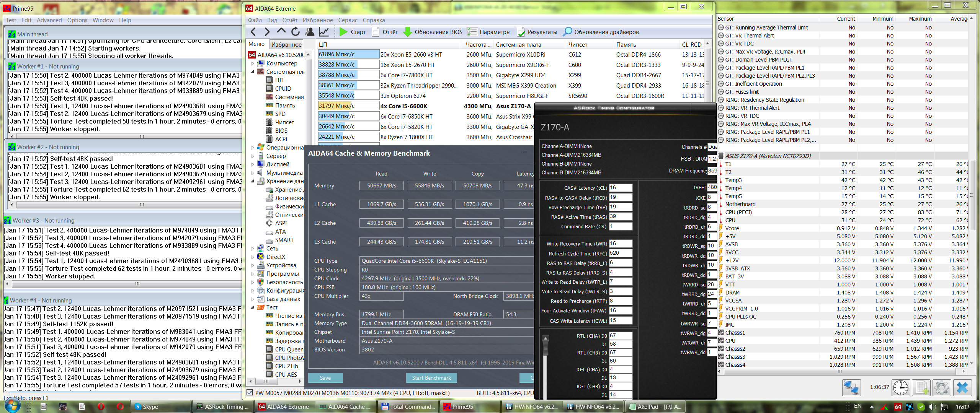
Task: Collapse the Тест tree node
Action: point(253,307)
